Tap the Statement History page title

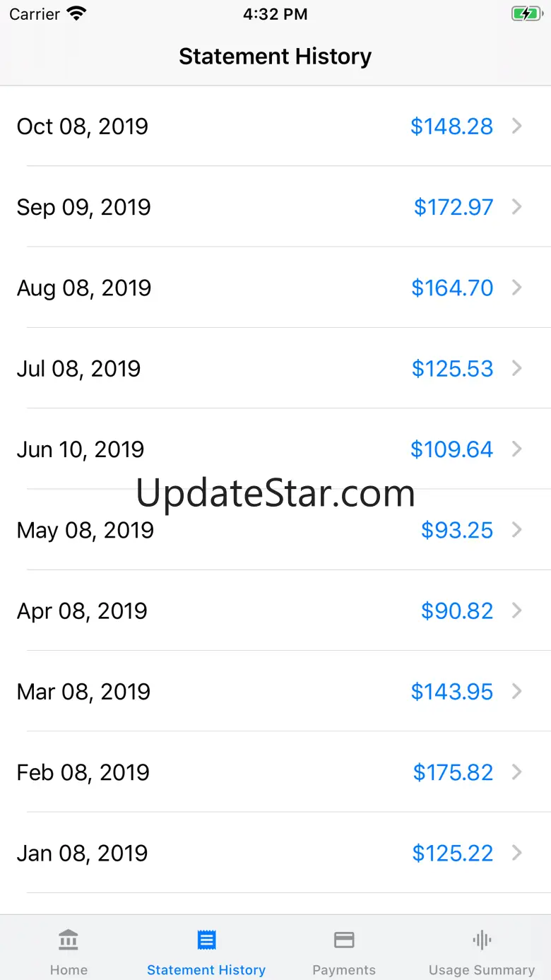pos(275,57)
